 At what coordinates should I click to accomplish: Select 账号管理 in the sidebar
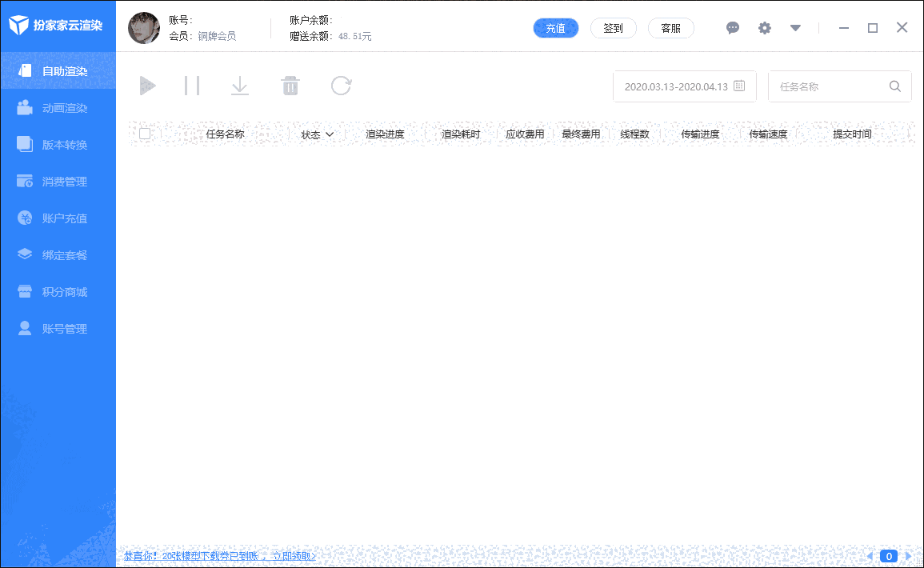[58, 328]
